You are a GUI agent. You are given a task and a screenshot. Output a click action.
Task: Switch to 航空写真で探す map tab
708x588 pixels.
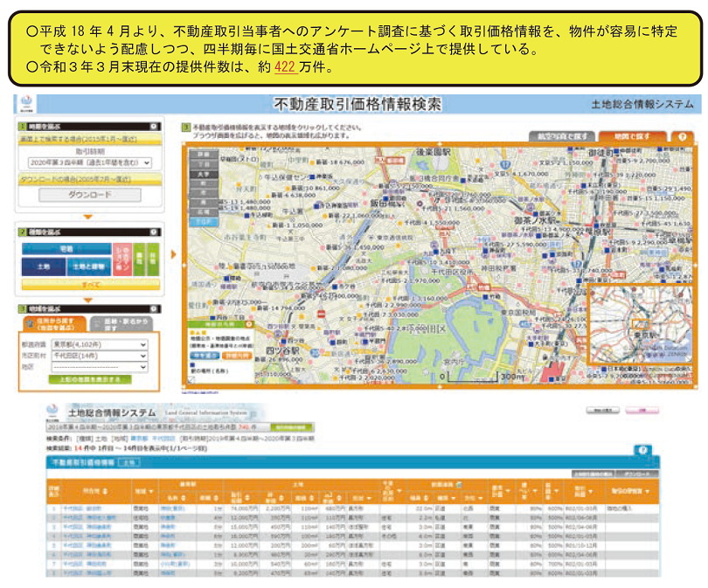[562, 136]
